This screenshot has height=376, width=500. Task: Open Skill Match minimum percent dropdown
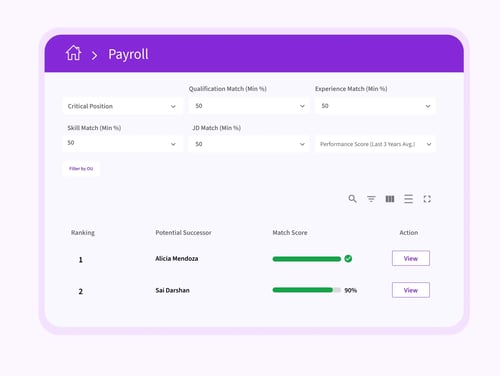click(x=122, y=144)
